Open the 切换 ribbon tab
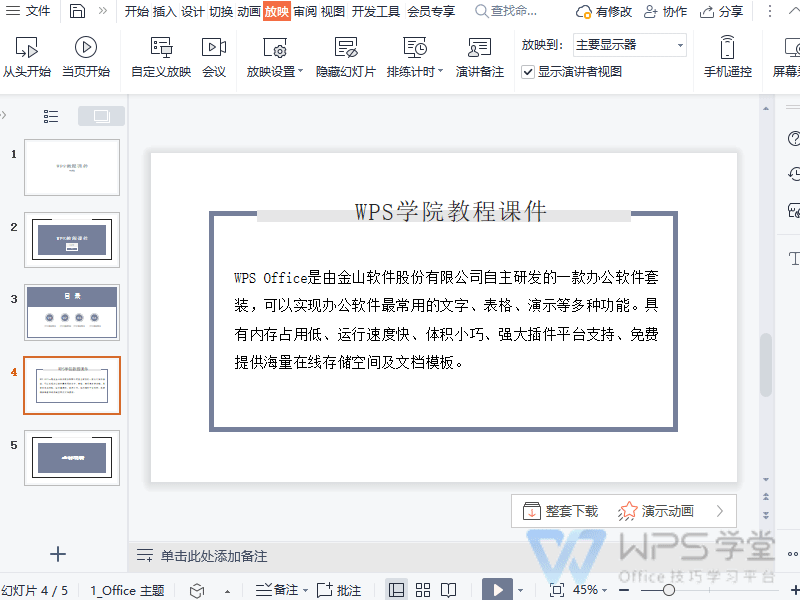The height and width of the screenshot is (600, 800). tap(221, 11)
